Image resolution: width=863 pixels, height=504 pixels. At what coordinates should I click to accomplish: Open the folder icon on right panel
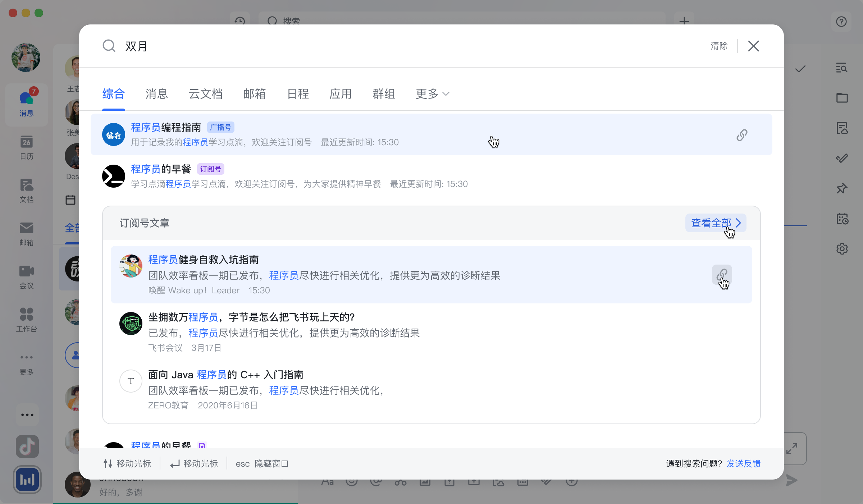(842, 98)
